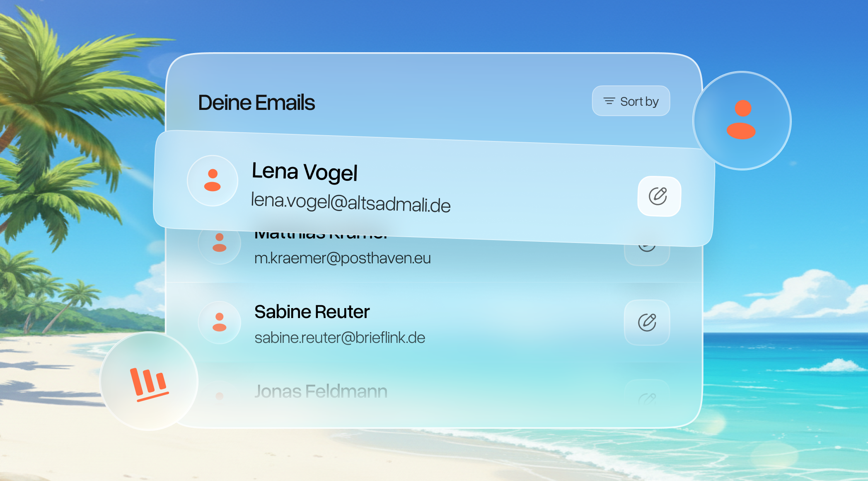Click the lena.vogel@altsadmali.de email address
Screen dimensions: 868x481
351,202
